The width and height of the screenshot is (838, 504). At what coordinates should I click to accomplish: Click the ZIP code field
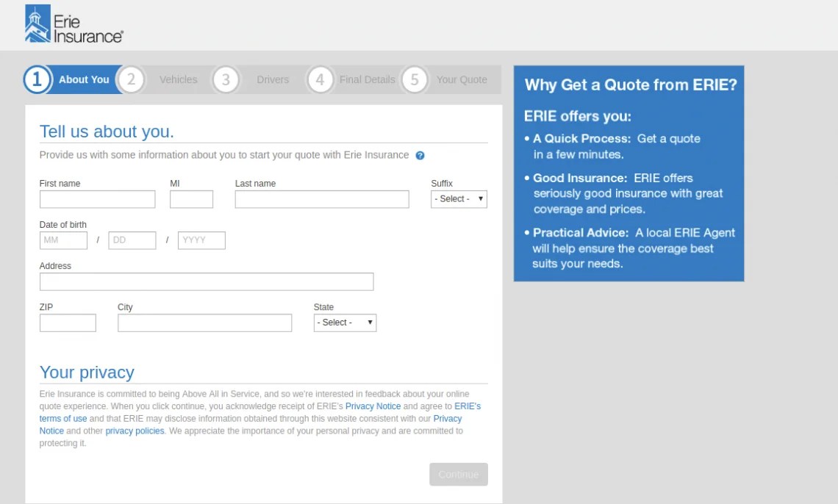tap(67, 322)
